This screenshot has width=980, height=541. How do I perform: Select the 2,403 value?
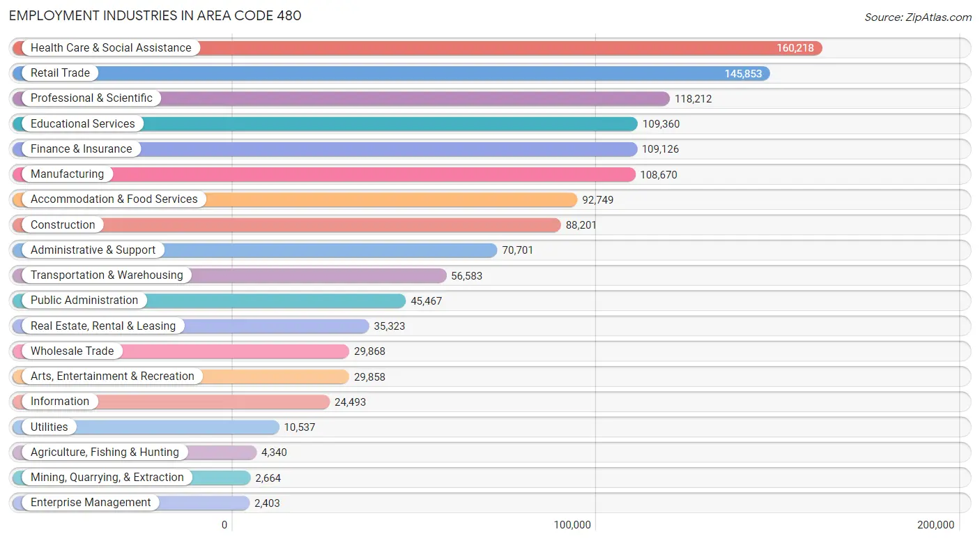point(267,503)
